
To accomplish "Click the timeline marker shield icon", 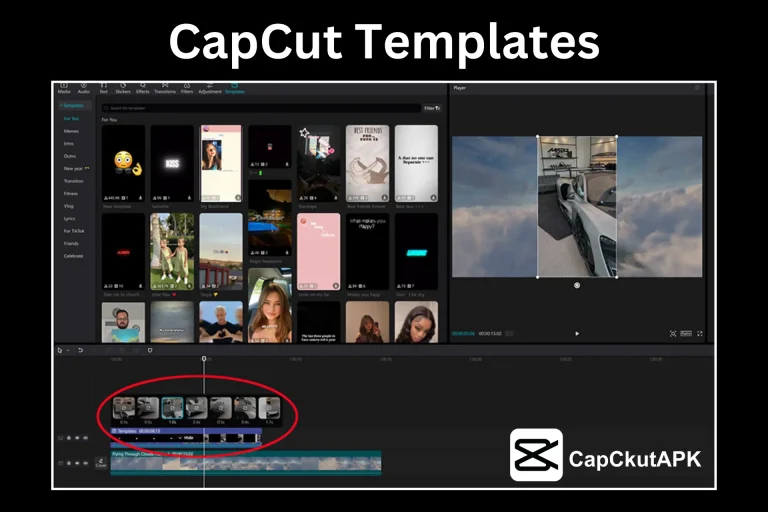I will pyautogui.click(x=150, y=350).
